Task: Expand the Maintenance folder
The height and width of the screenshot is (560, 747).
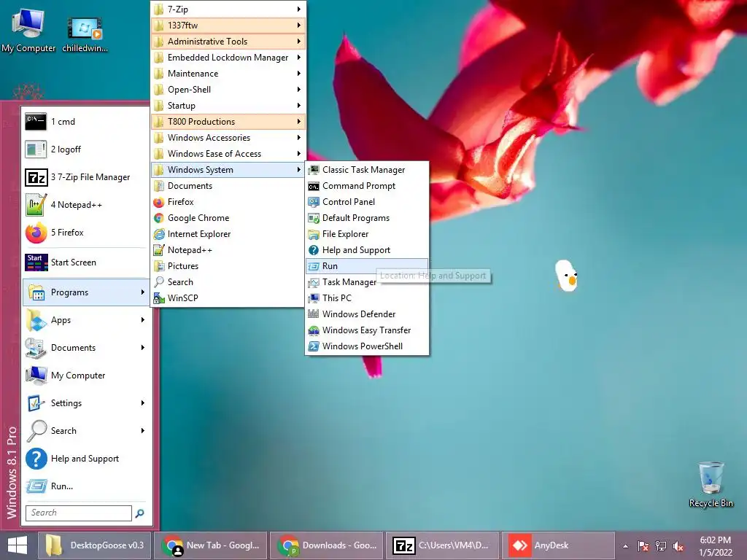Action: point(228,74)
